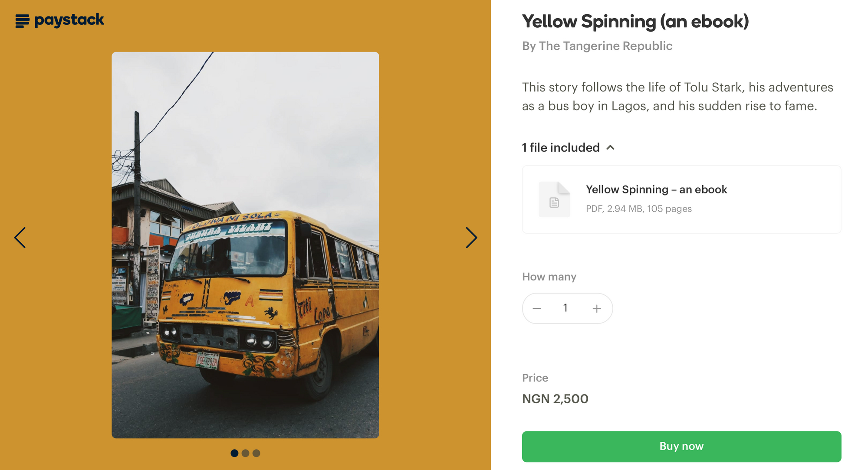Click the Paystack stacked-lines logo icon

click(22, 21)
